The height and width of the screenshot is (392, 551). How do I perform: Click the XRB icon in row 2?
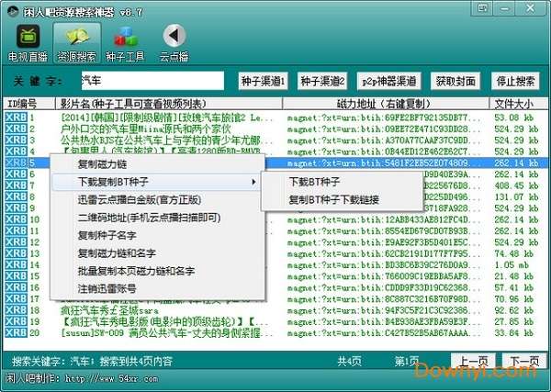coord(16,129)
